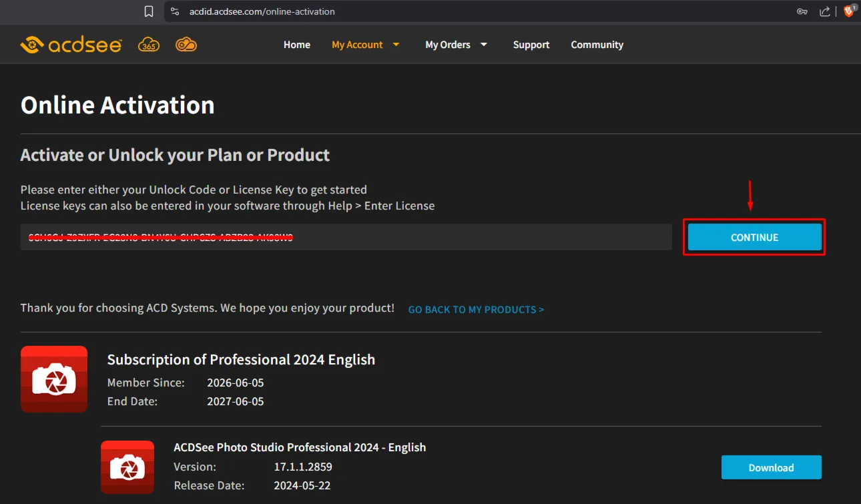Click the share icon in the address bar

pyautogui.click(x=825, y=11)
